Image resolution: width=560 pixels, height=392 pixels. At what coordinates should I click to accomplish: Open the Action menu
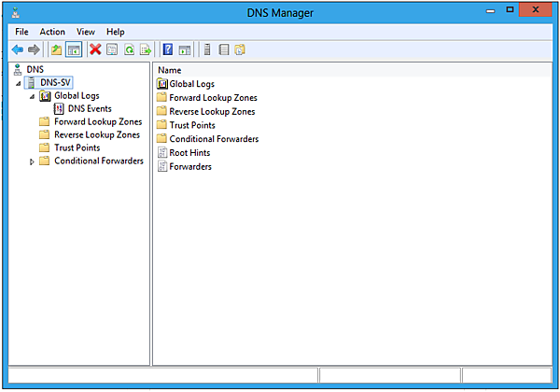pos(52,32)
